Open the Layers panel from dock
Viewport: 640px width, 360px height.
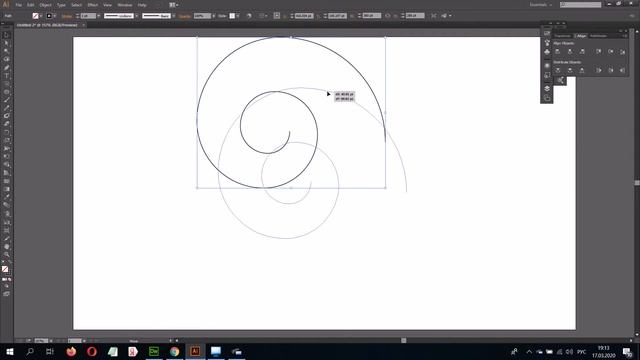click(x=547, y=88)
